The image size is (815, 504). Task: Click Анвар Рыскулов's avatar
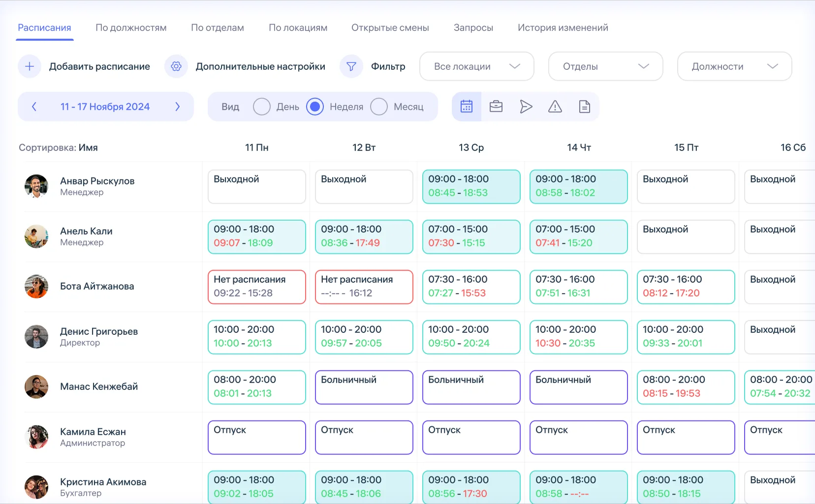click(36, 186)
